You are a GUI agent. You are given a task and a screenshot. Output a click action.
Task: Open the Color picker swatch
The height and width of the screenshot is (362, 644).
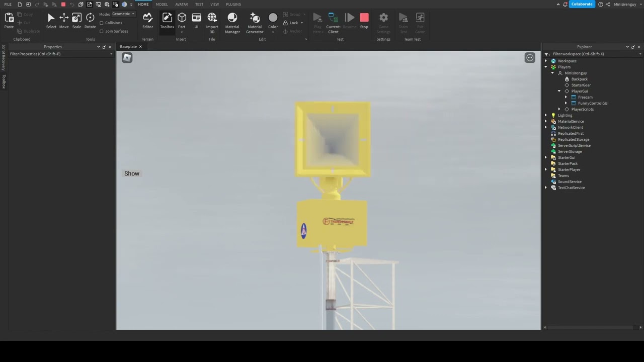(x=273, y=18)
